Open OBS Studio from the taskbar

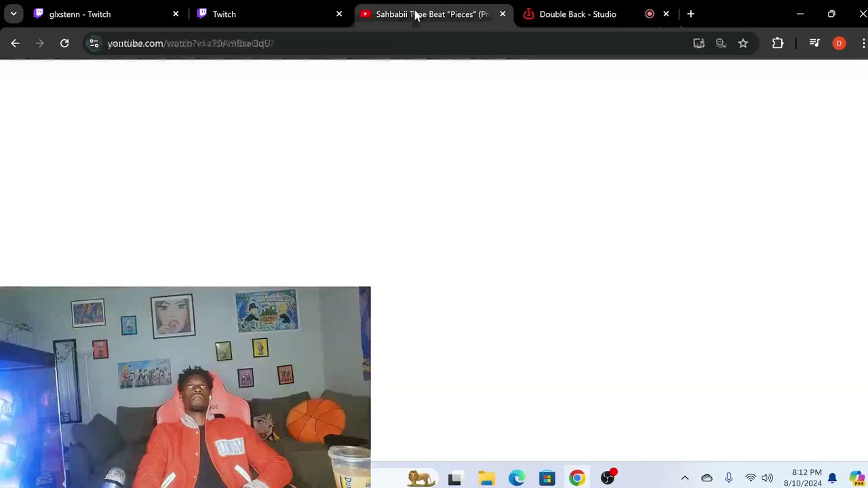[608, 478]
